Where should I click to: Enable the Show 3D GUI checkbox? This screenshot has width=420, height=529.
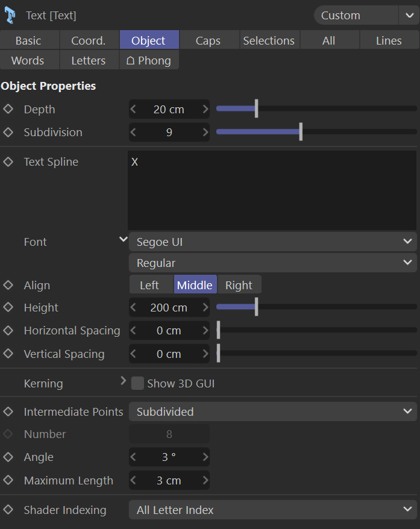pos(138,383)
